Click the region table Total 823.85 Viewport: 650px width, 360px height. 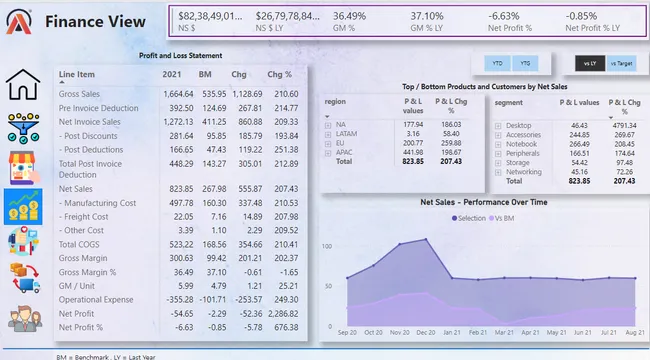pyautogui.click(x=413, y=162)
